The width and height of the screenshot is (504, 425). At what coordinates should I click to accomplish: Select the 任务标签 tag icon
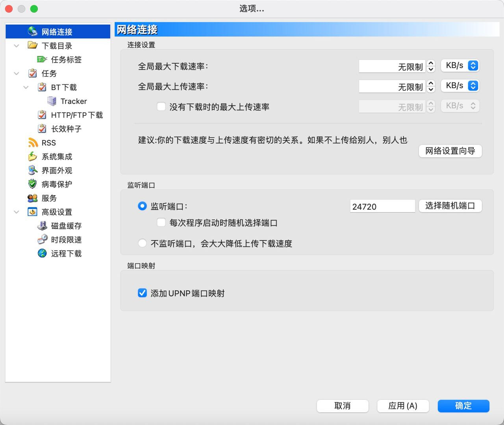[42, 59]
